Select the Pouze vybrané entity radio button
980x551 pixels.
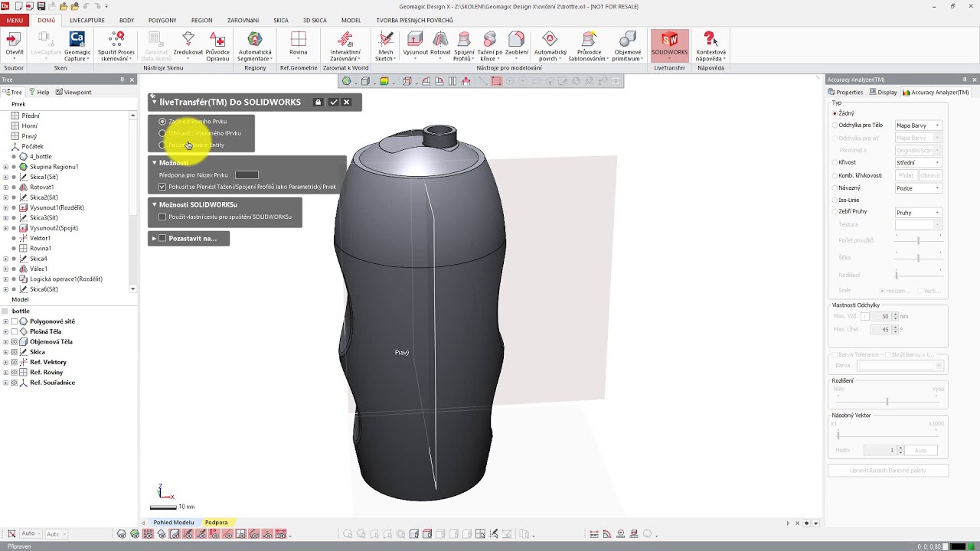pyautogui.click(x=162, y=145)
